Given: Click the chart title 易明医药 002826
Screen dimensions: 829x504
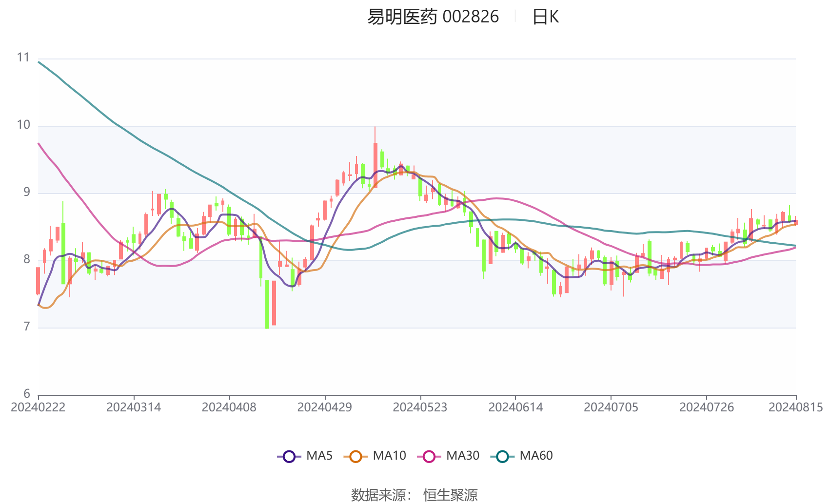Looking at the screenshot, I should [x=433, y=17].
